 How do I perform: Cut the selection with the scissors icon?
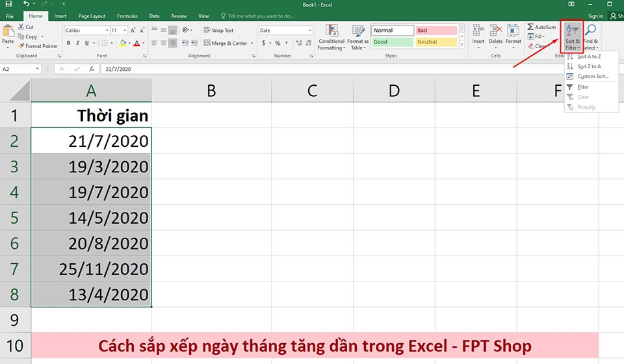21,27
